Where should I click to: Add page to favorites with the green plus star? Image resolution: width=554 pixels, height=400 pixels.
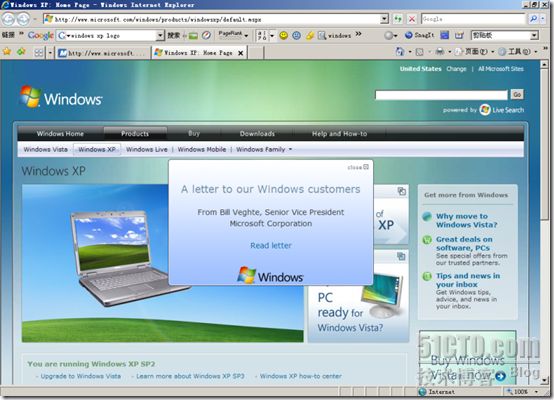[21, 52]
